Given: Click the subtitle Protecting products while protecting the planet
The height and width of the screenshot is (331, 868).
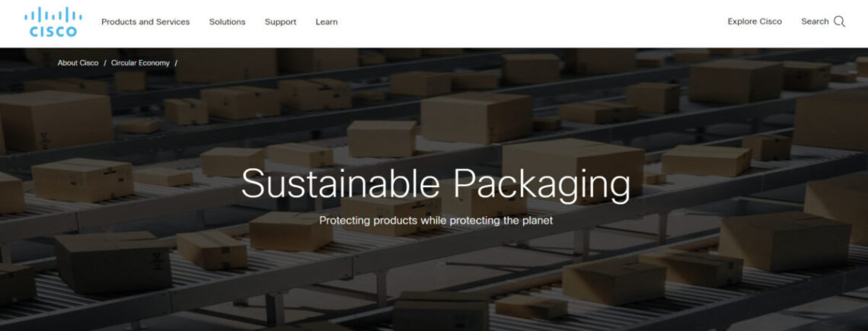Looking at the screenshot, I should click(x=436, y=221).
